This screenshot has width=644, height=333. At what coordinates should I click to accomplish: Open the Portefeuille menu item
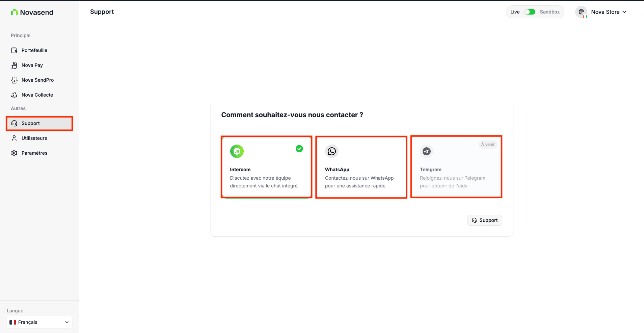coord(39,50)
